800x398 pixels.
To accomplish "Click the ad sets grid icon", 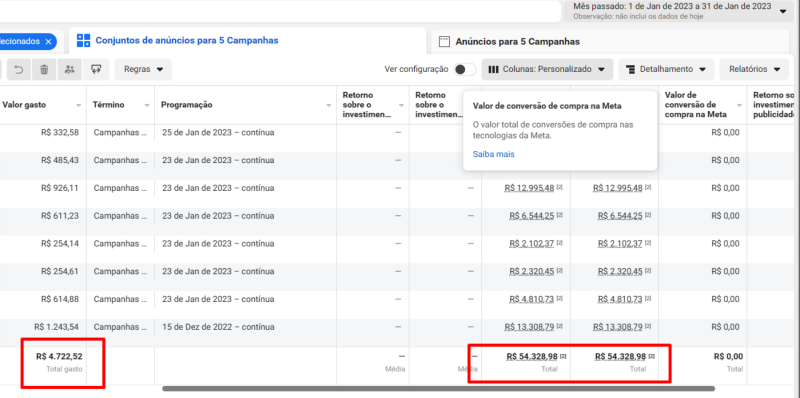I will (83, 41).
